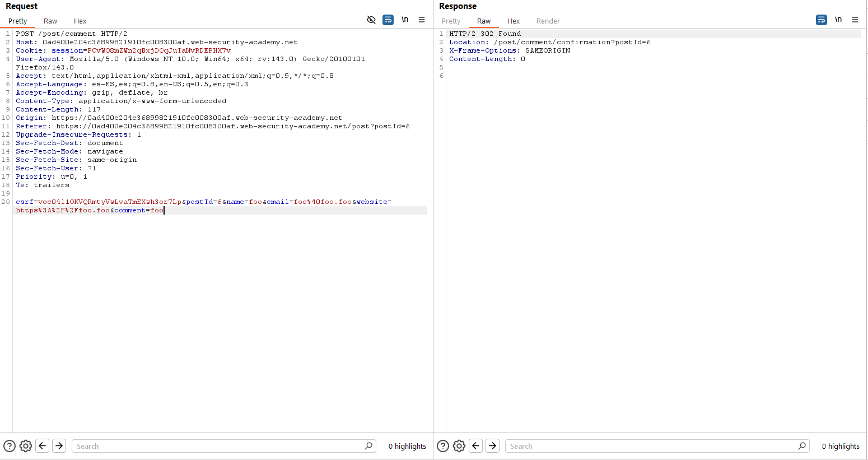The image size is (868, 460).
Task: Go to next match in Response search
Action: tap(493, 446)
